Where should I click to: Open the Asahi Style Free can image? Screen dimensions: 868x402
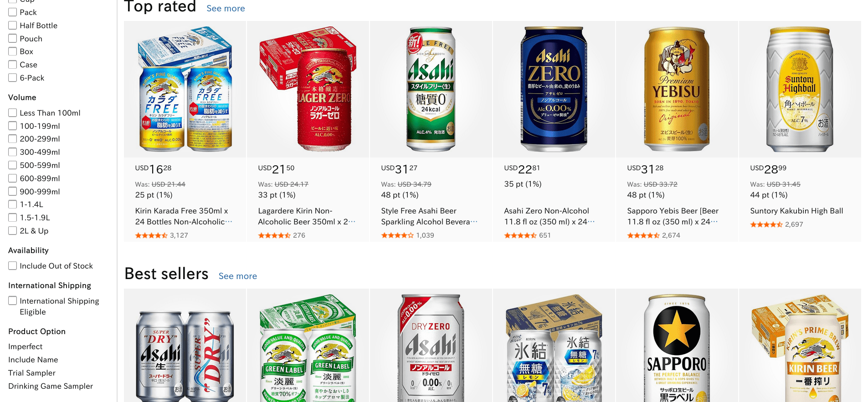pyautogui.click(x=431, y=89)
